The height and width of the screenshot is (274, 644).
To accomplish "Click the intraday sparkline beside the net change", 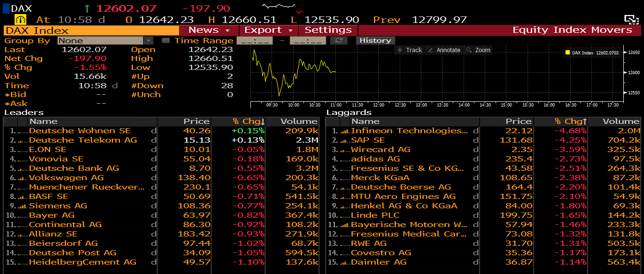I will click(283, 8).
